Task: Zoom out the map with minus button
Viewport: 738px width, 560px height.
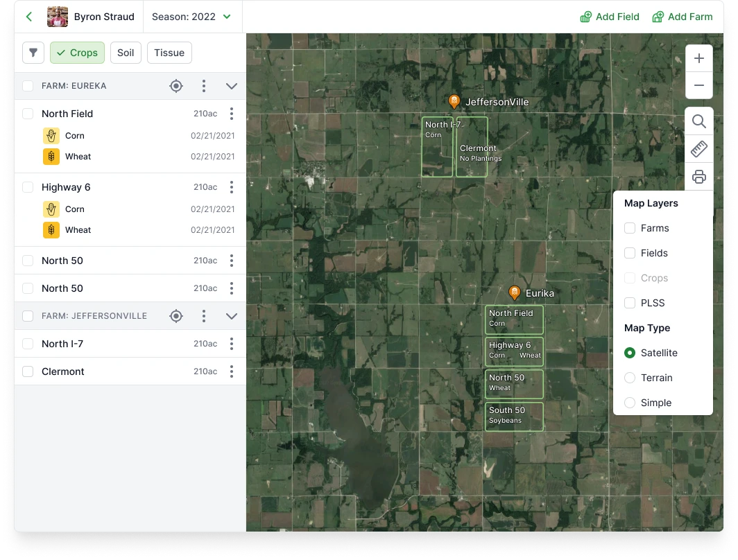Action: tap(699, 85)
